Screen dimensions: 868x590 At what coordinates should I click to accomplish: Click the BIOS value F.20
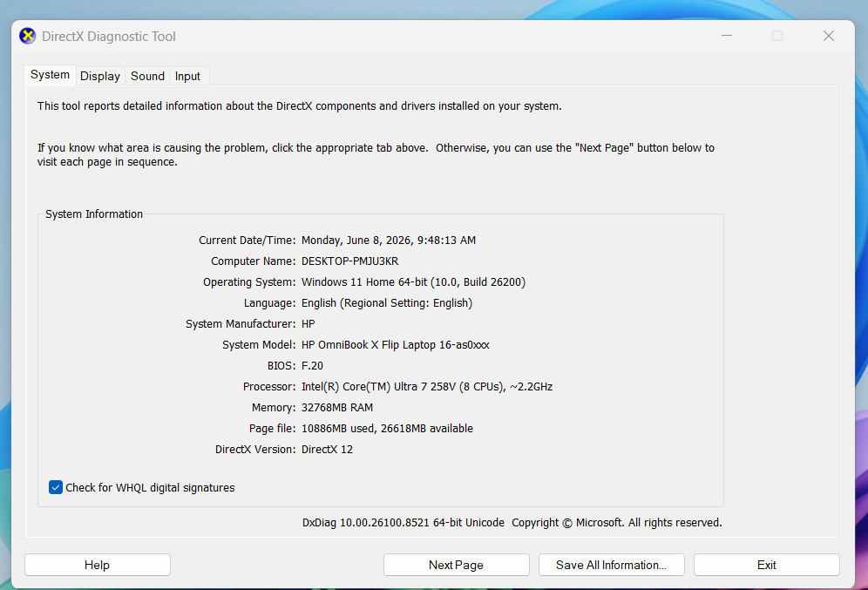312,366
